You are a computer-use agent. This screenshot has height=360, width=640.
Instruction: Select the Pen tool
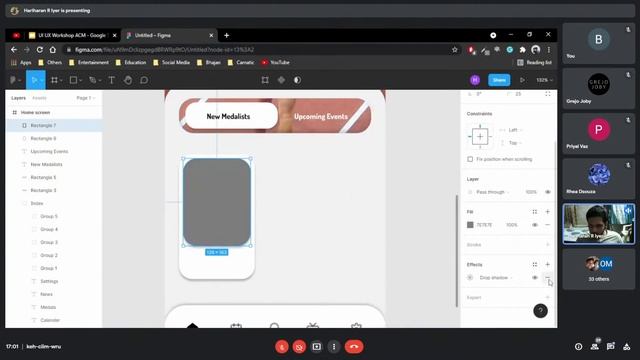92,80
